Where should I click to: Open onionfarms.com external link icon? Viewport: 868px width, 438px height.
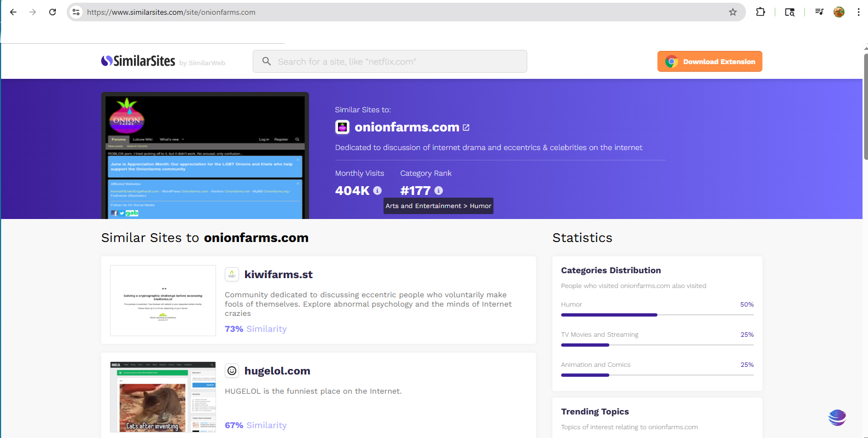pyautogui.click(x=466, y=128)
